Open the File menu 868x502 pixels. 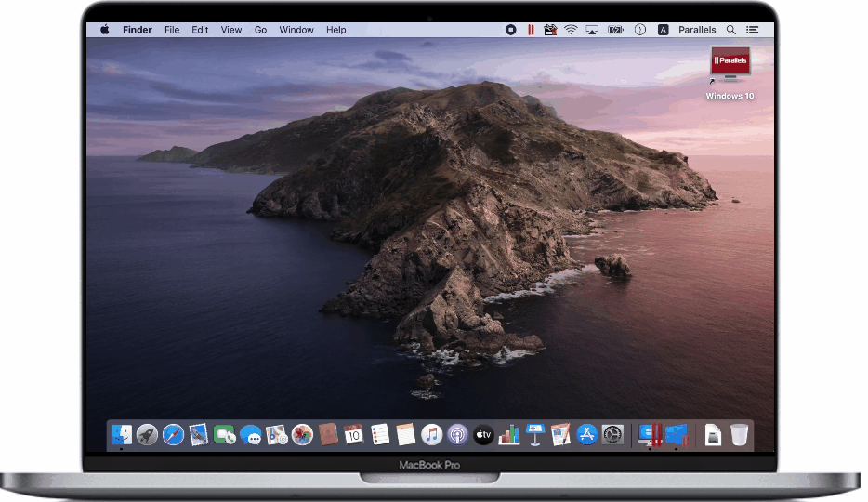tap(172, 30)
